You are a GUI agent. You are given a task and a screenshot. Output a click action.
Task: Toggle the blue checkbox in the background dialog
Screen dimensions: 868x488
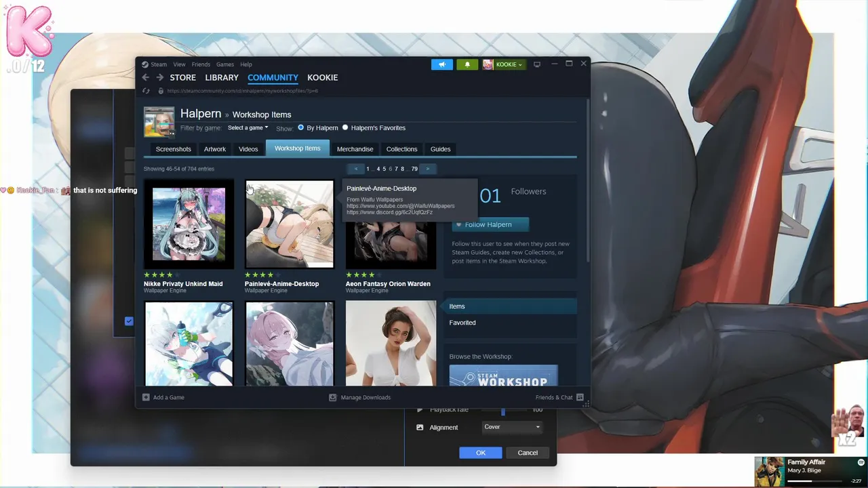pos(129,321)
